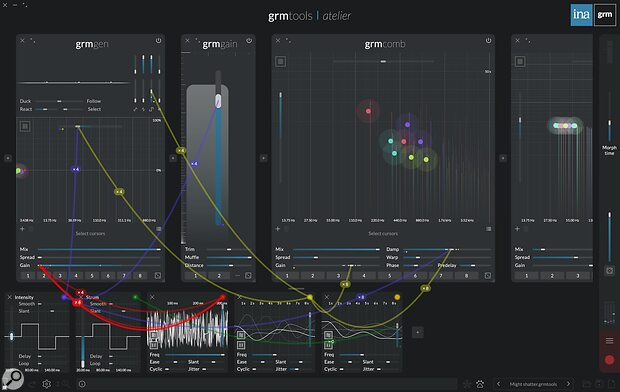The height and width of the screenshot is (392, 620).
Task: Remove the grmcomb module with its X
Action: tap(278, 41)
